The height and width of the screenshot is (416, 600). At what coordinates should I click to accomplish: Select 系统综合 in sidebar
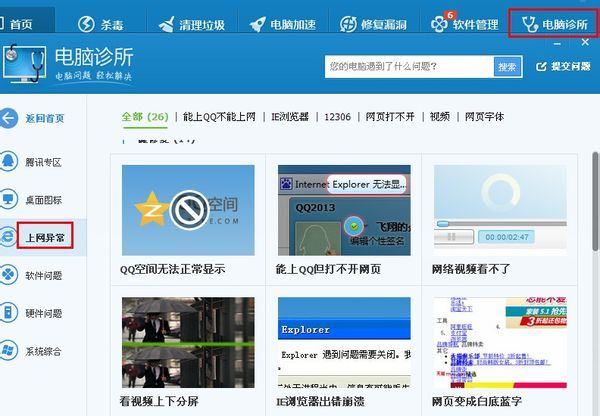44,351
